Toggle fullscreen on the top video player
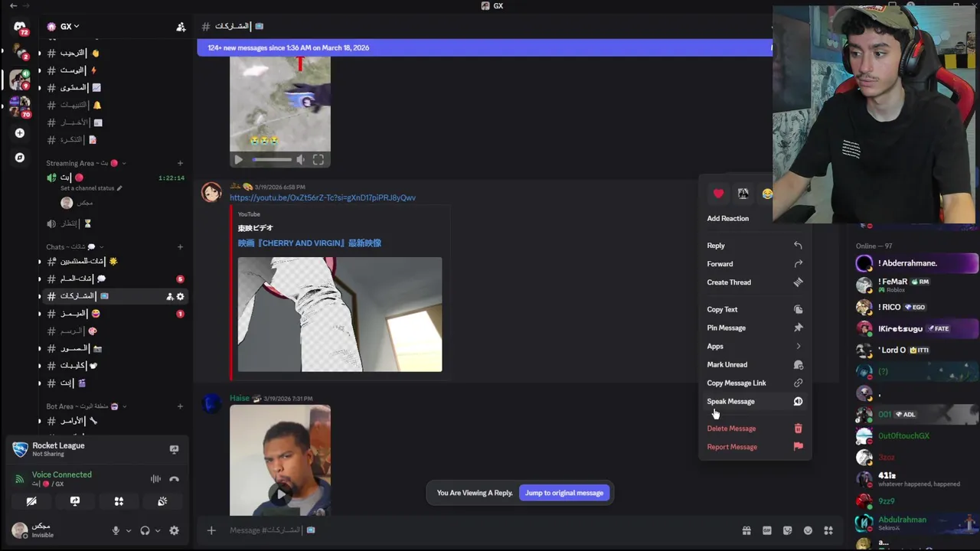This screenshot has width=980, height=551. [x=318, y=160]
